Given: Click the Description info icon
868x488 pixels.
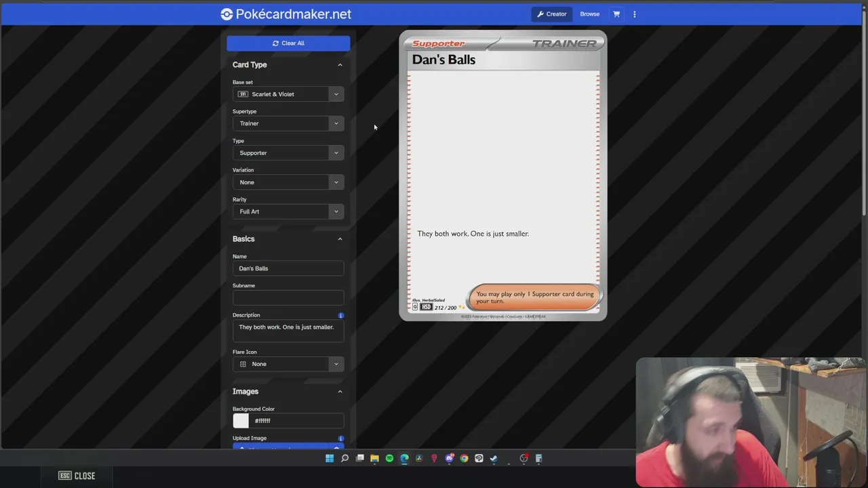Looking at the screenshot, I should (x=341, y=315).
